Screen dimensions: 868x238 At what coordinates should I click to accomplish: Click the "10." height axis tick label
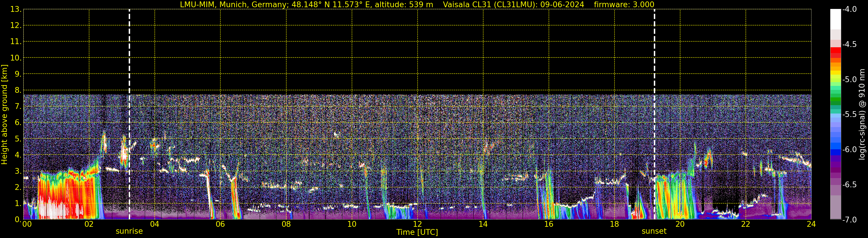(x=16, y=58)
